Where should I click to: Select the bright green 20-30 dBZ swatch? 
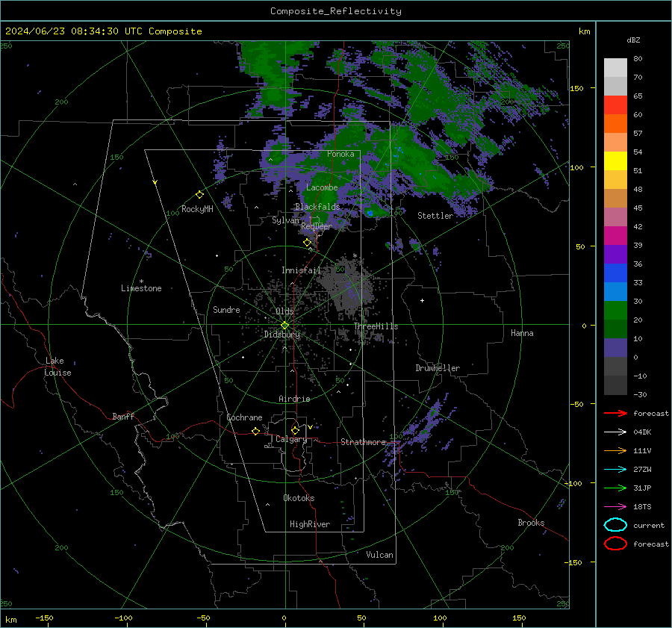pos(615,311)
